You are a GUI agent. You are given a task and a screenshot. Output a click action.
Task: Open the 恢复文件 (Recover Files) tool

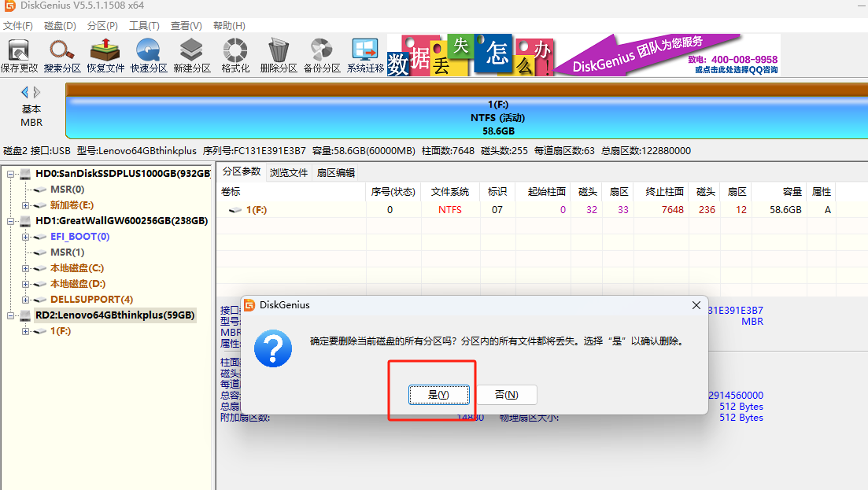[x=105, y=55]
